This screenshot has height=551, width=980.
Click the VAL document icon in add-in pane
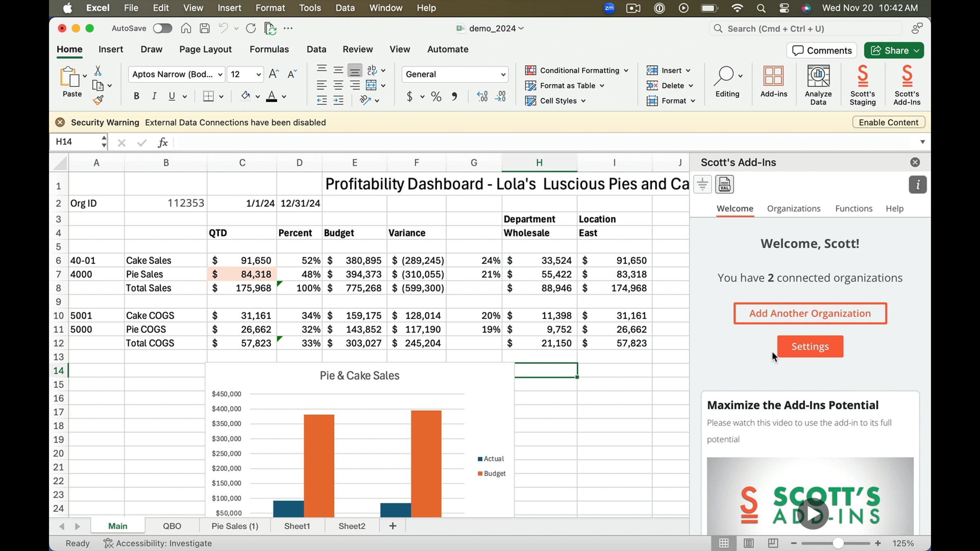(724, 184)
